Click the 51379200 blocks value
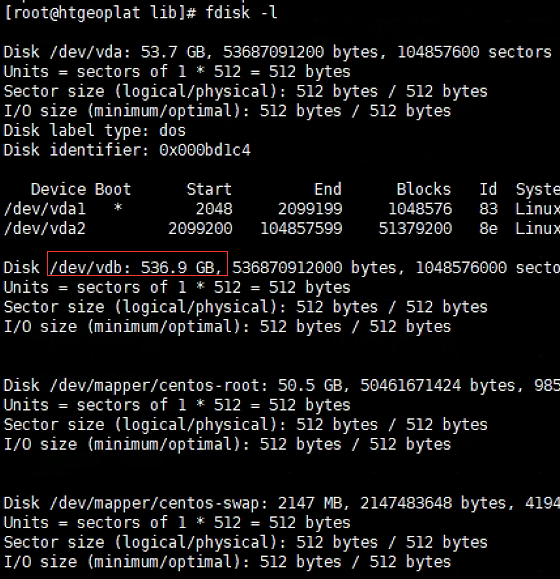 [415, 229]
